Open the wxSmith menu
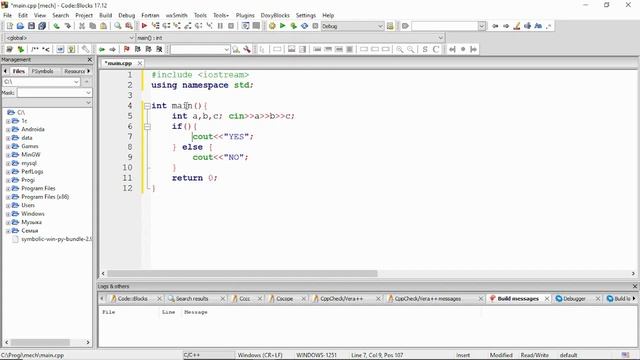This screenshot has width=640, height=360. [176, 15]
